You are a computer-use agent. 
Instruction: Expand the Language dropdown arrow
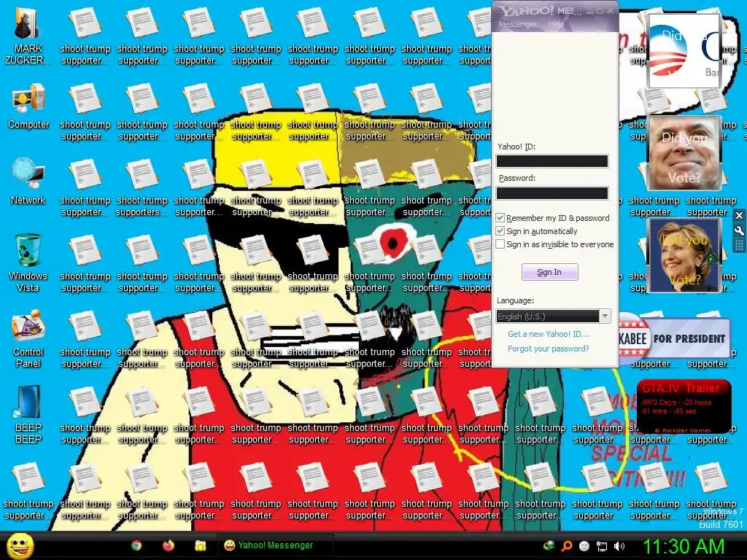605,316
